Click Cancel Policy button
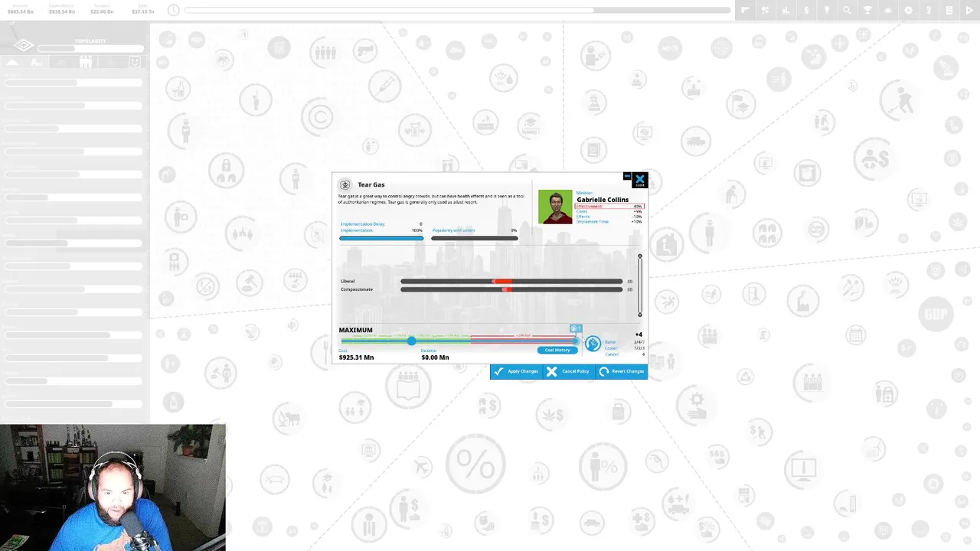The image size is (980, 551). (568, 371)
